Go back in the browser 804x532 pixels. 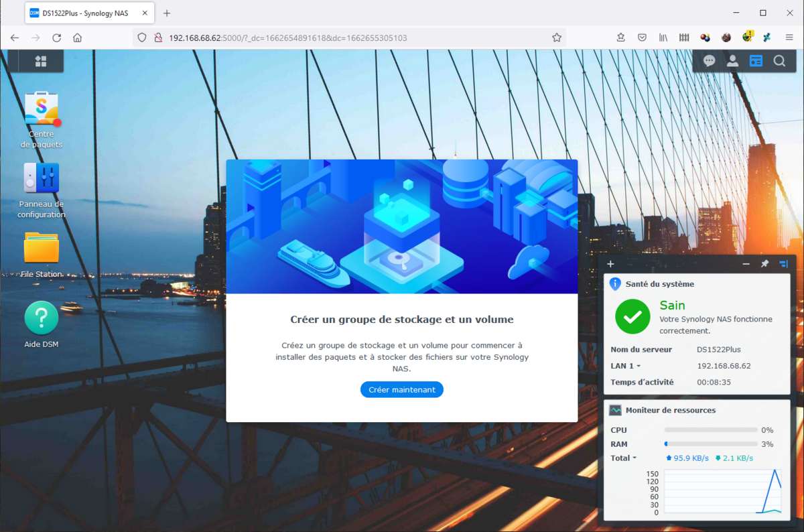click(x=15, y=38)
